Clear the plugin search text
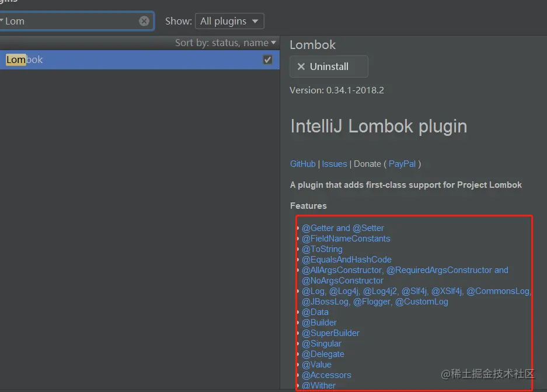 (144, 21)
